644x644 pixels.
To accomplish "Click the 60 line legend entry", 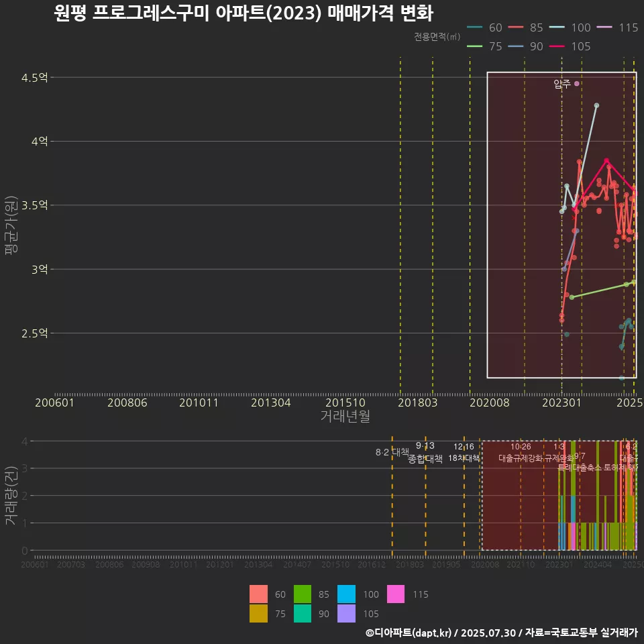I will click(484, 28).
